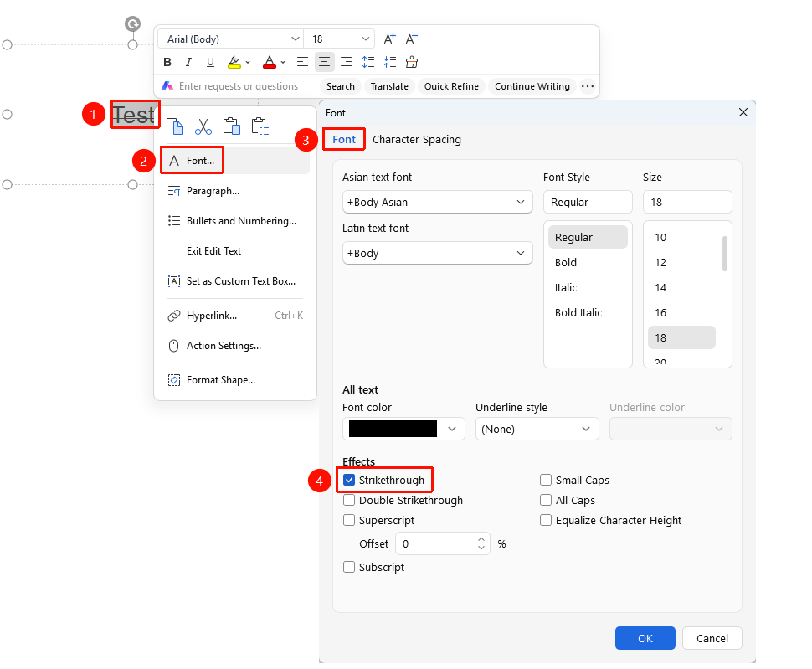Open the Asian text font dropdown
The image size is (812, 669).
(x=438, y=202)
